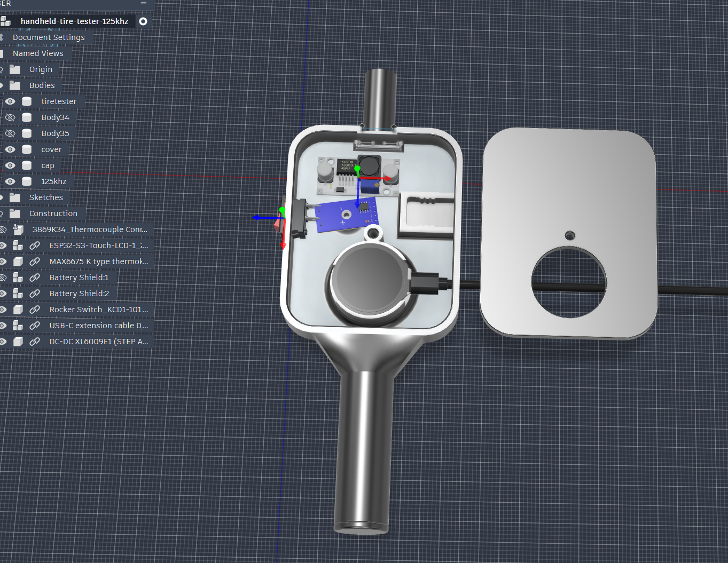This screenshot has width=728, height=563.
Task: Click the Rocker Switch link chain icon
Action: 35,310
